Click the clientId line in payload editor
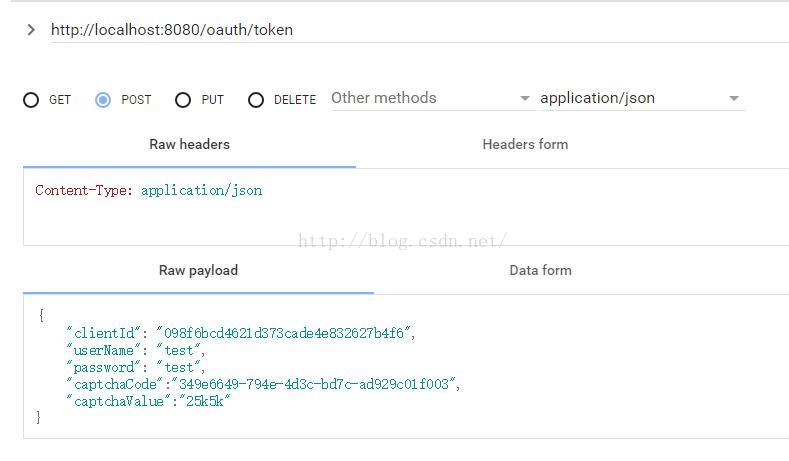The width and height of the screenshot is (789, 461). (241, 333)
